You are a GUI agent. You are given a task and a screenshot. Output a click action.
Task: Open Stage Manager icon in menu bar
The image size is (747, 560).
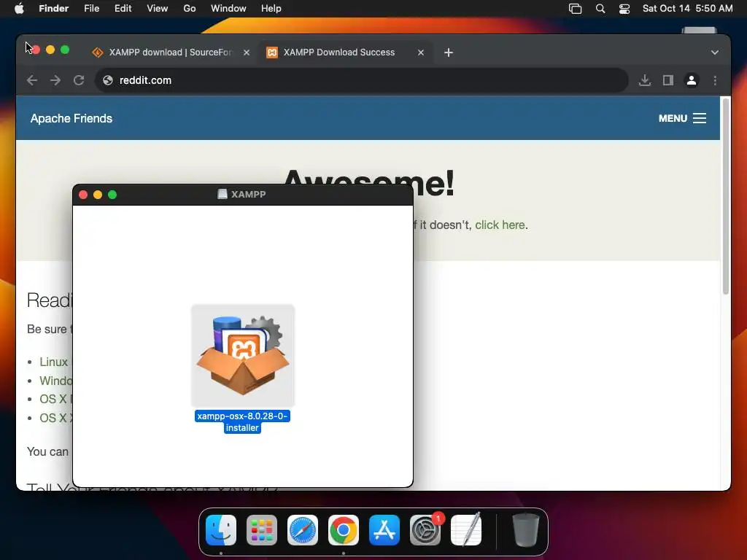[x=575, y=9]
